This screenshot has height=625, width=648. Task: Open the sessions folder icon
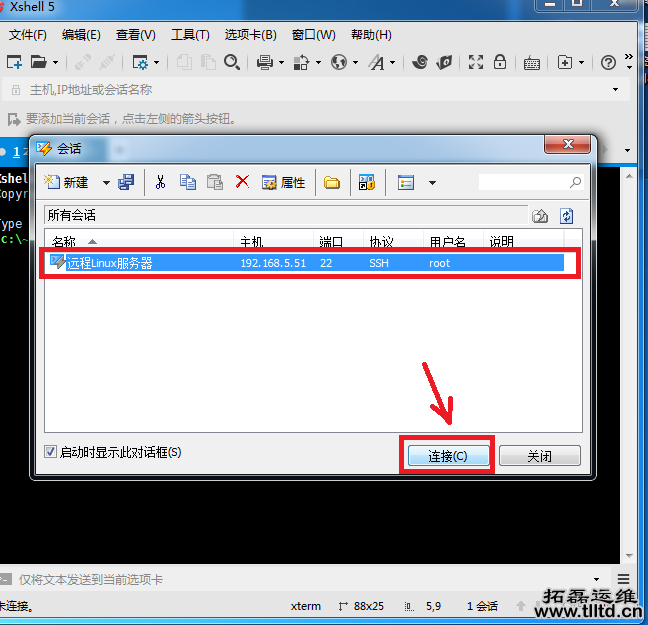point(331,182)
